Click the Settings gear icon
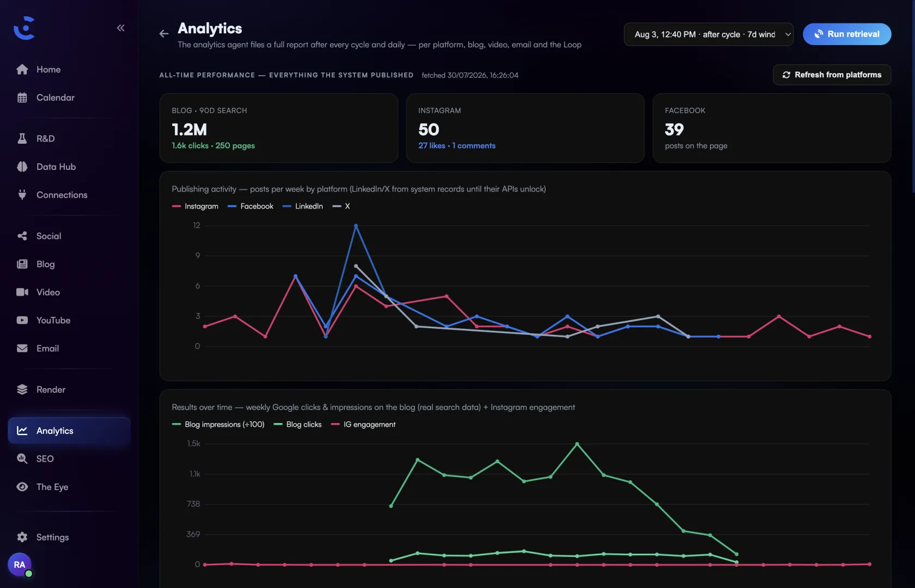Image resolution: width=915 pixels, height=588 pixels. click(x=22, y=537)
